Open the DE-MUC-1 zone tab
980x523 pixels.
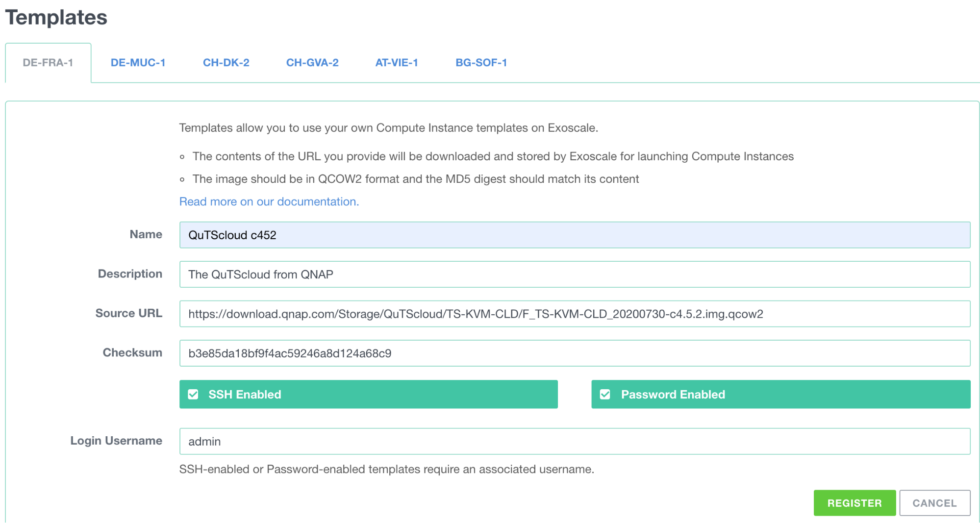138,63
